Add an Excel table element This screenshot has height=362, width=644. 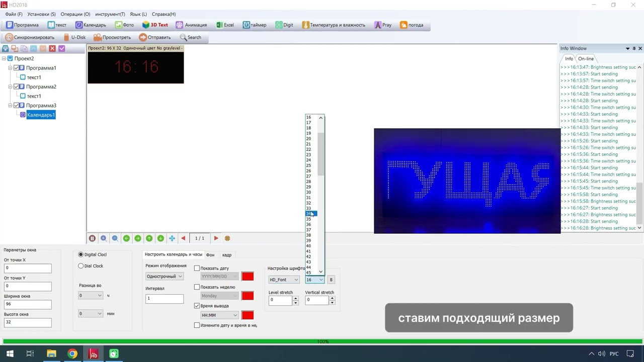point(225,25)
